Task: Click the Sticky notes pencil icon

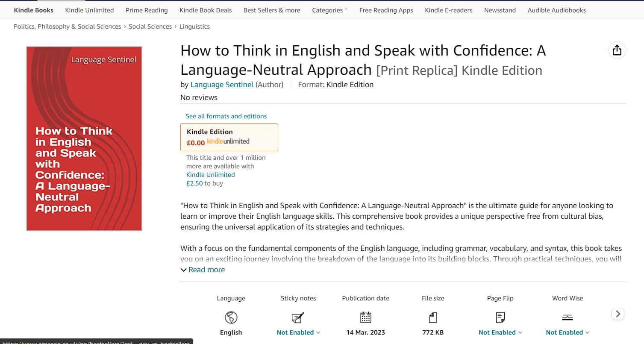Action: 298,318
